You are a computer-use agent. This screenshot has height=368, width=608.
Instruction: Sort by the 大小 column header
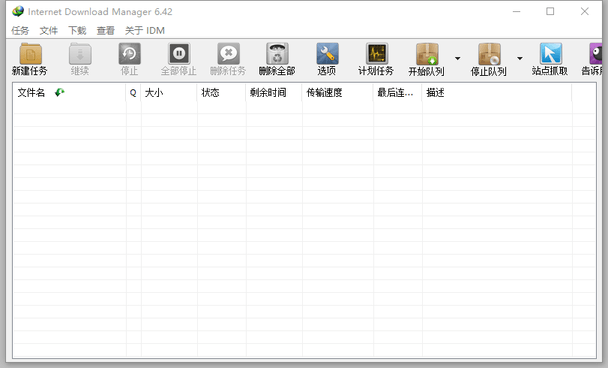click(169, 93)
